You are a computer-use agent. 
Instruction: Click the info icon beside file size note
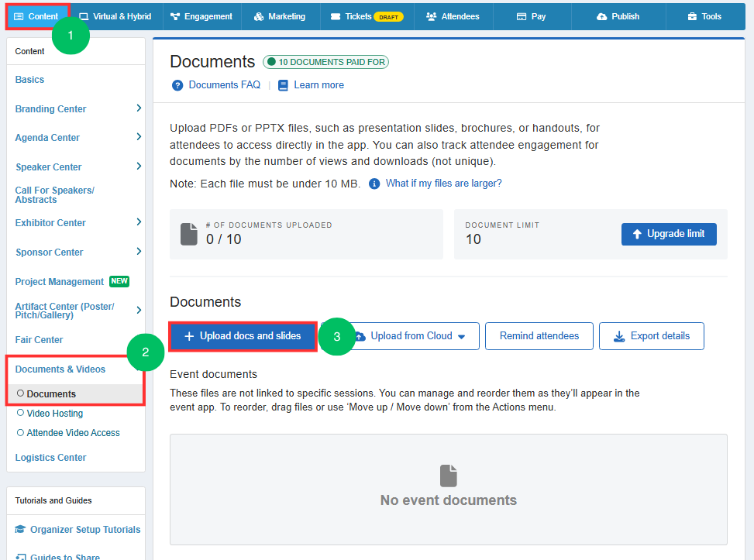click(374, 184)
